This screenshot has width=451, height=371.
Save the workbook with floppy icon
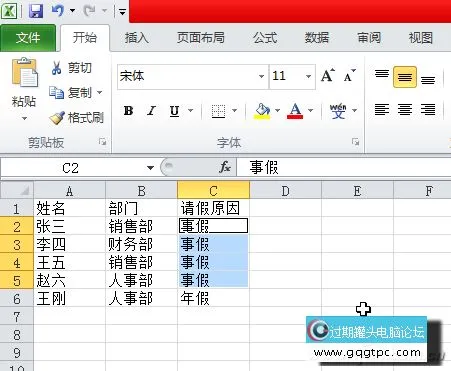(x=36, y=11)
